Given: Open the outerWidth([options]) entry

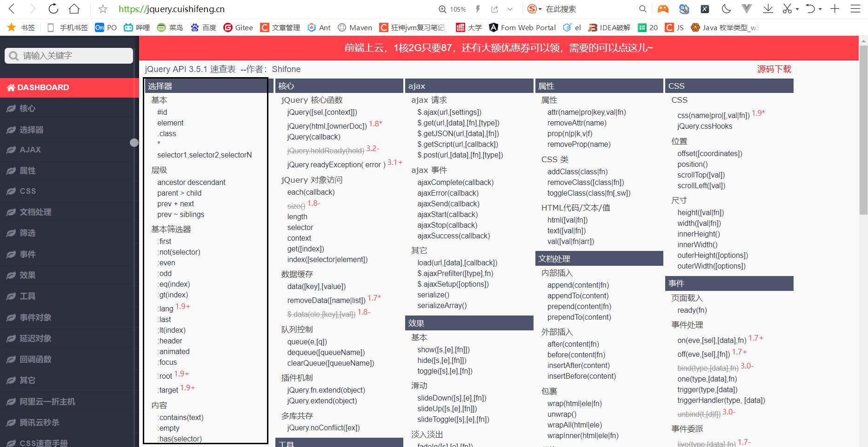Looking at the screenshot, I should (711, 266).
